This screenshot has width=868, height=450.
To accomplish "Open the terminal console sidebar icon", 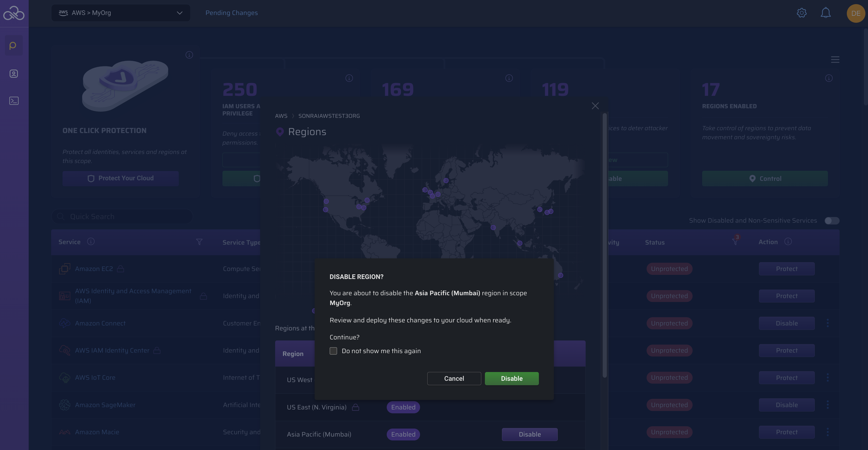I will (x=13, y=101).
